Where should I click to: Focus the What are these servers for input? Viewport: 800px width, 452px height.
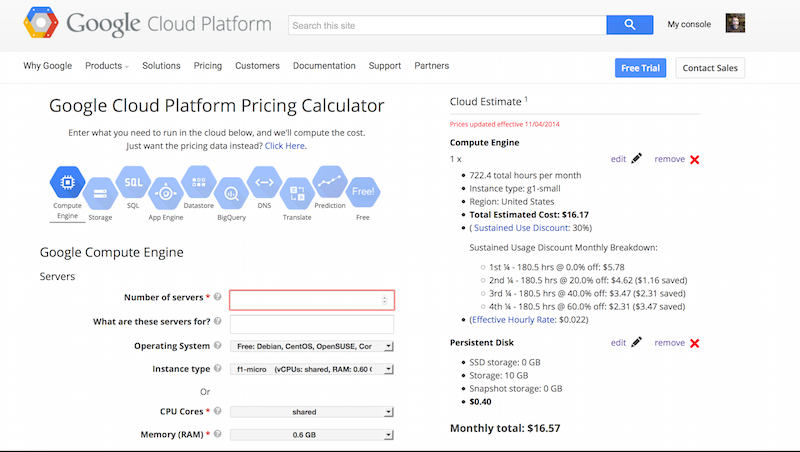coord(312,324)
